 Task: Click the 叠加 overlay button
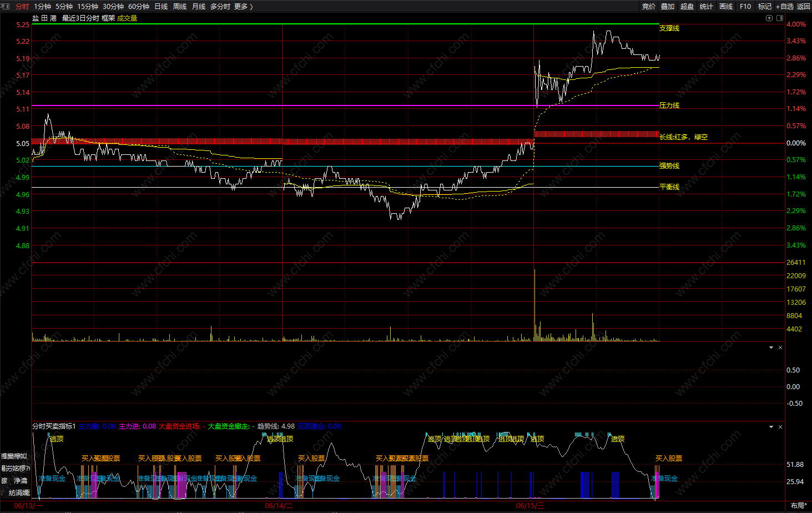[x=668, y=7]
